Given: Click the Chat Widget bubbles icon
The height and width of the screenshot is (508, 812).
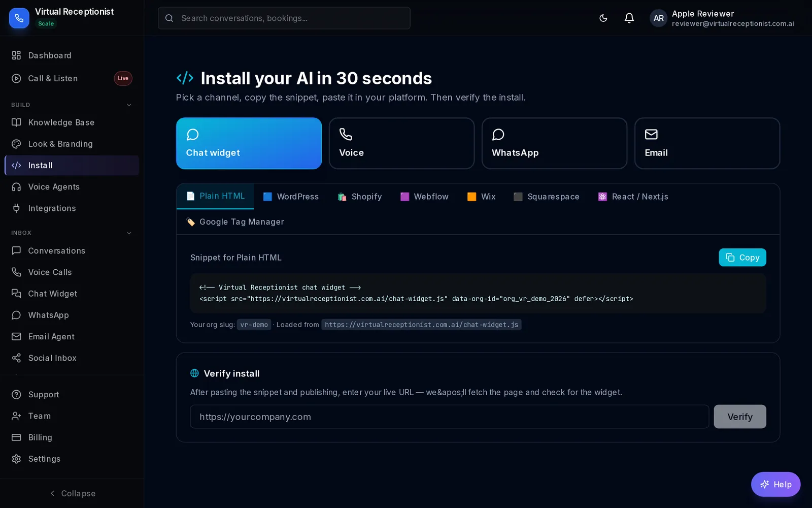Looking at the screenshot, I should pyautogui.click(x=16, y=294).
